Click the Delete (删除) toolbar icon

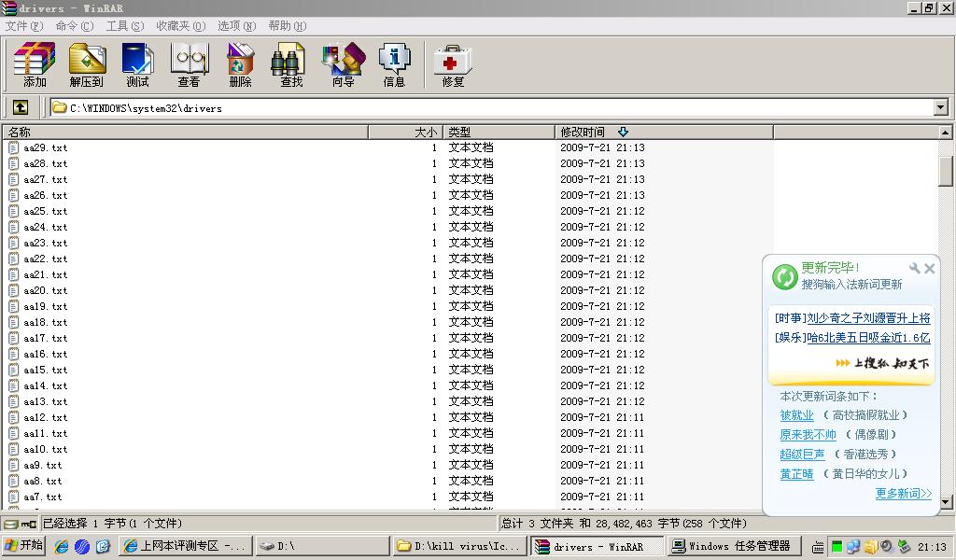point(240,64)
